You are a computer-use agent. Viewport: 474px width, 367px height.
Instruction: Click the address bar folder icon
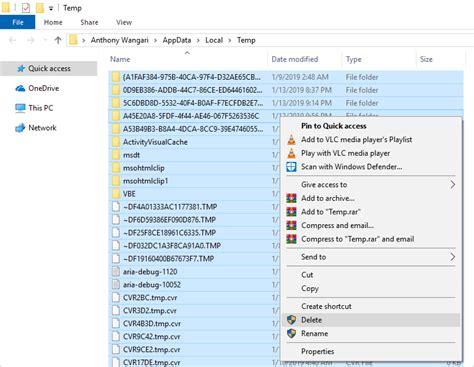[73, 40]
